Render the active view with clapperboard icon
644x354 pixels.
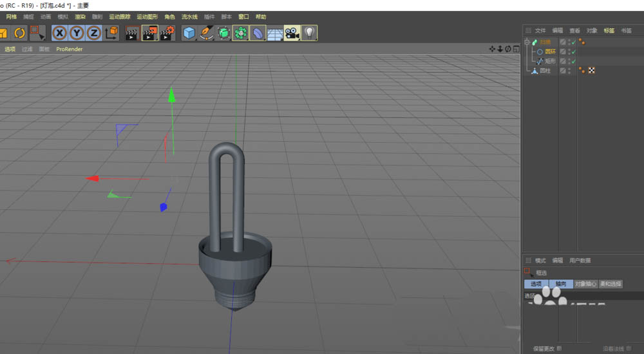(131, 33)
